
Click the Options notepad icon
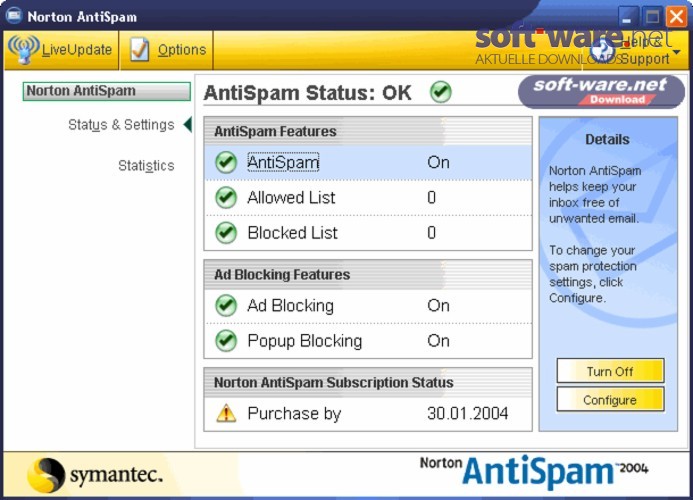pos(139,50)
